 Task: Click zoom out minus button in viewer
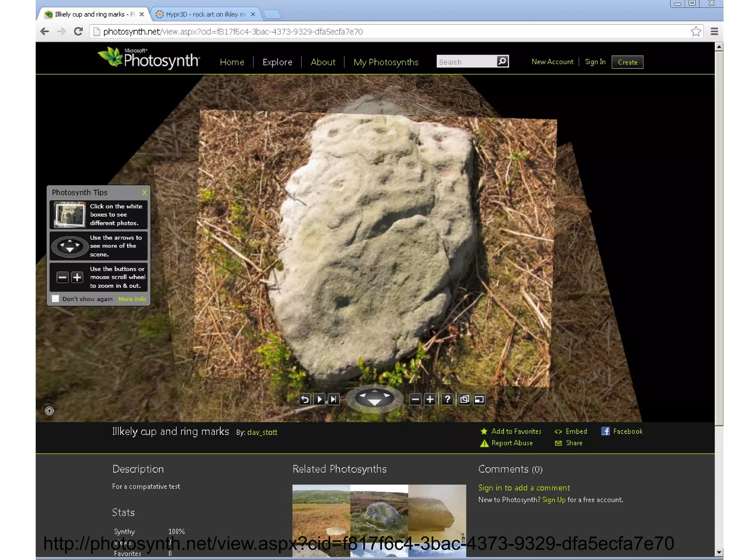pos(415,399)
